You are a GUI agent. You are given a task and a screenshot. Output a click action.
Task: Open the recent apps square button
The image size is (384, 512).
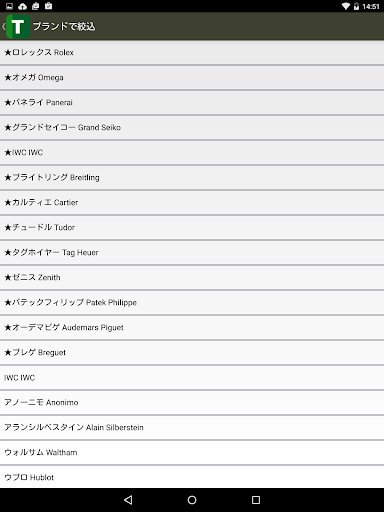coord(256,500)
